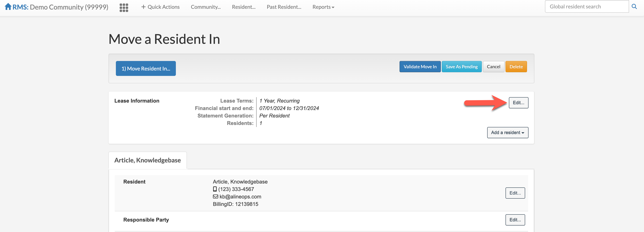Click the resident mobile phone icon
Viewport: 644px width, 232px height.
(x=215, y=189)
